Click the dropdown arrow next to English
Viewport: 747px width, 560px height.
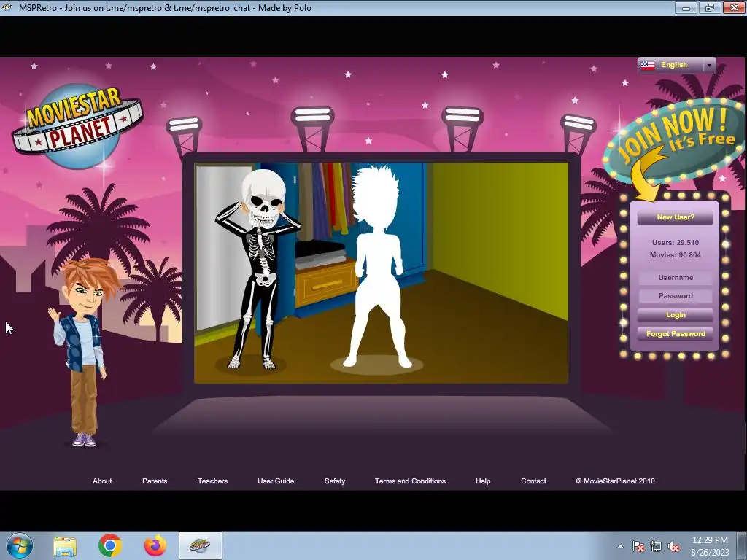[x=710, y=65]
